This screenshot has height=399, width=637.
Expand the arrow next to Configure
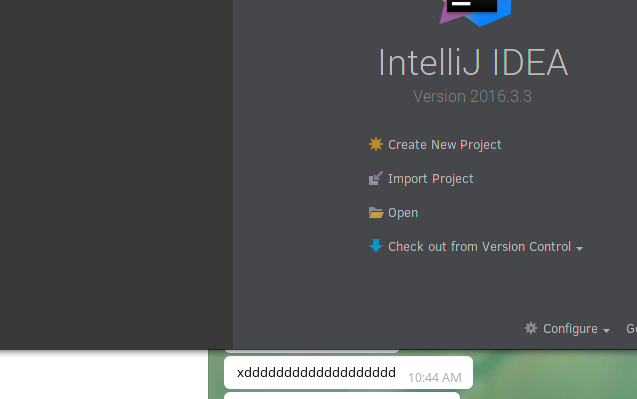click(607, 331)
